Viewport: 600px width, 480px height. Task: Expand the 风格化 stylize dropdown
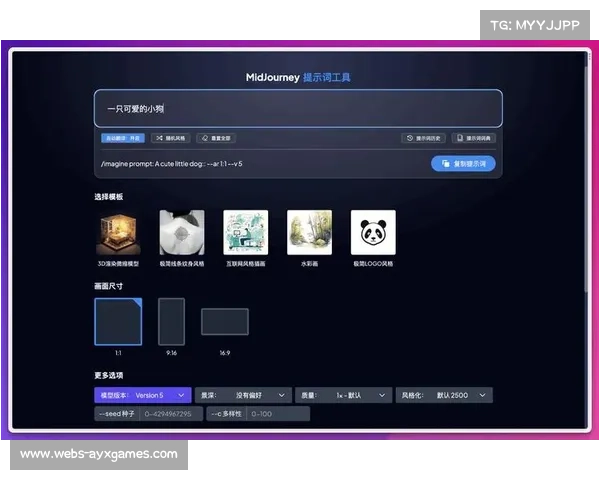click(444, 395)
